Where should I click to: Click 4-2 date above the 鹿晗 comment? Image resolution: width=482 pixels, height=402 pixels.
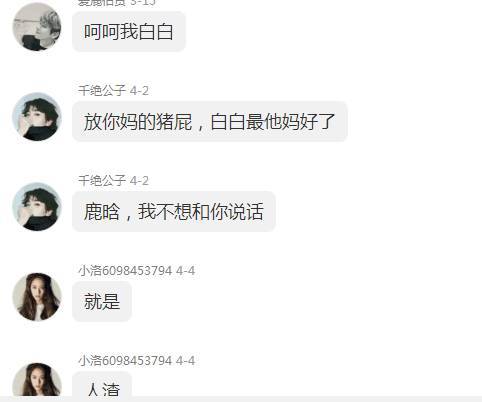[x=139, y=181]
